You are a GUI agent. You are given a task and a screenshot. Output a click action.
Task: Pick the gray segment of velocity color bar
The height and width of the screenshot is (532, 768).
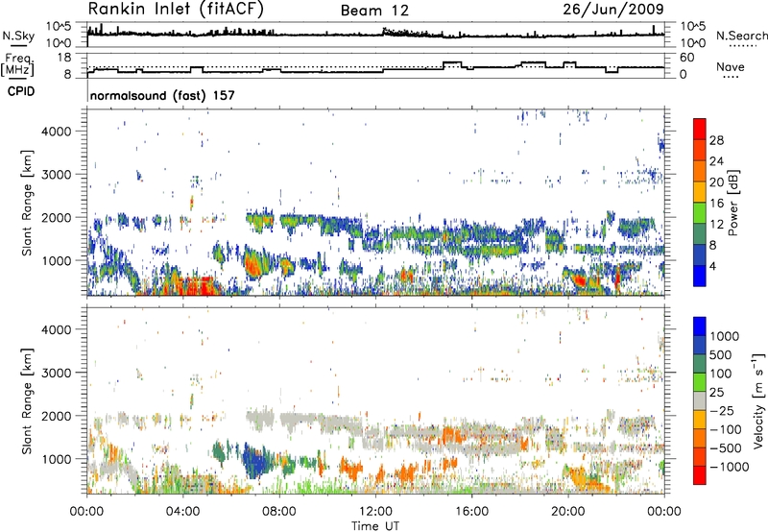click(700, 400)
